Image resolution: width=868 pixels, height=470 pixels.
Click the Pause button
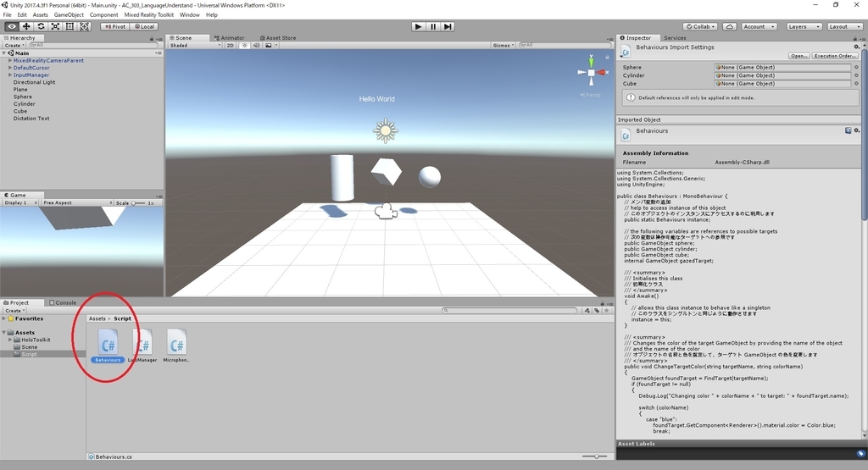tap(433, 26)
